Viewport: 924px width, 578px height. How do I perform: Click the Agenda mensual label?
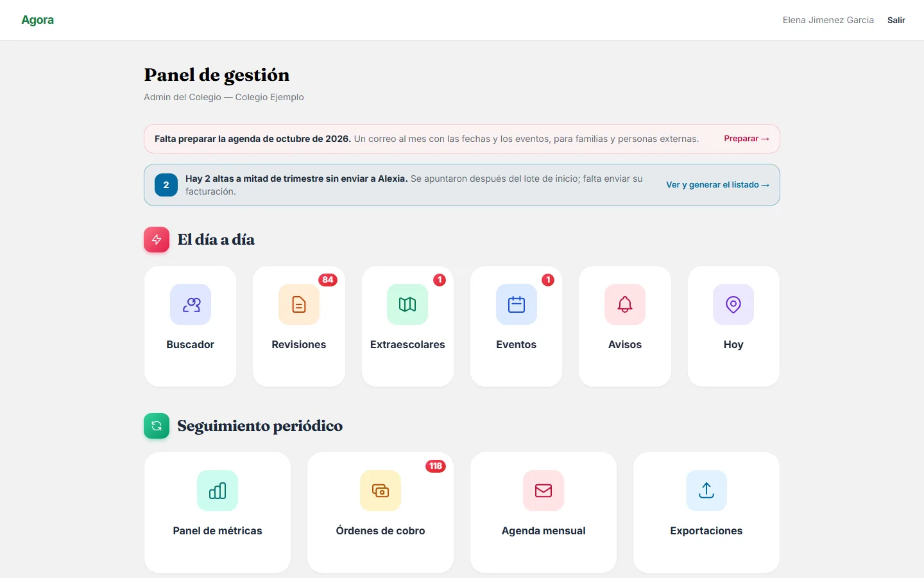(x=543, y=531)
